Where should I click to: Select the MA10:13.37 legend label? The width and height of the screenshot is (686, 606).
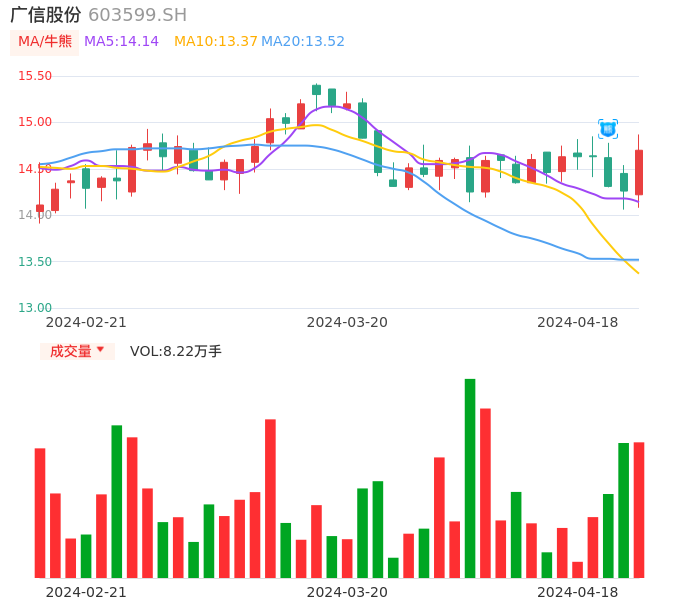tap(215, 42)
